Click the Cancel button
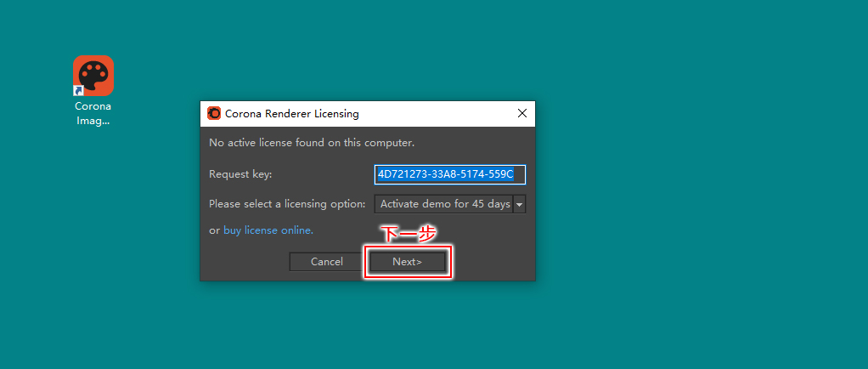Viewport: 868px width, 369px height. coord(327,262)
